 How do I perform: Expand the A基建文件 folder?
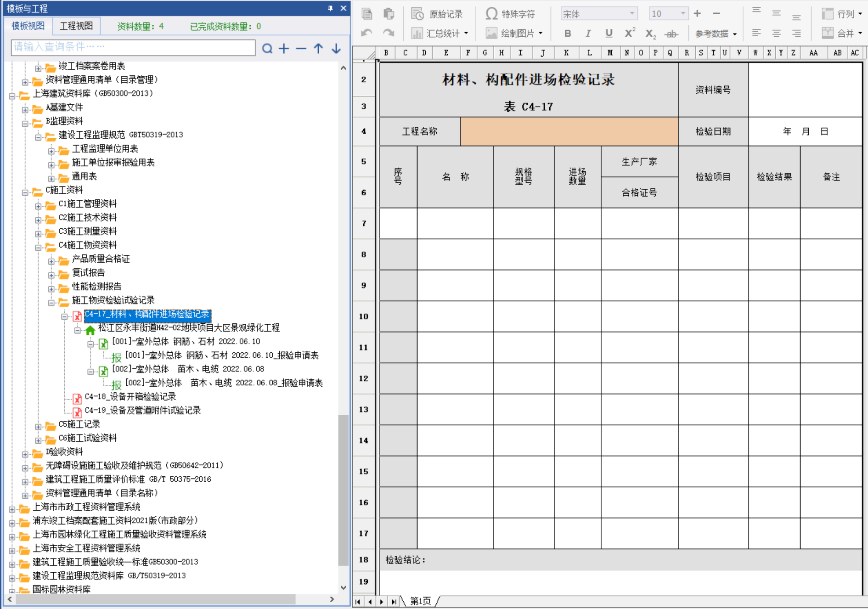pyautogui.click(x=25, y=110)
